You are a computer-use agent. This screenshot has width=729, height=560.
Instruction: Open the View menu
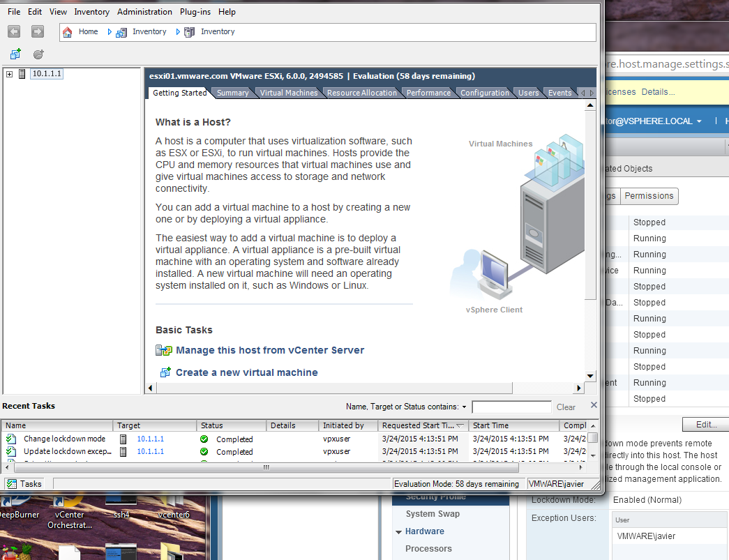pyautogui.click(x=58, y=12)
